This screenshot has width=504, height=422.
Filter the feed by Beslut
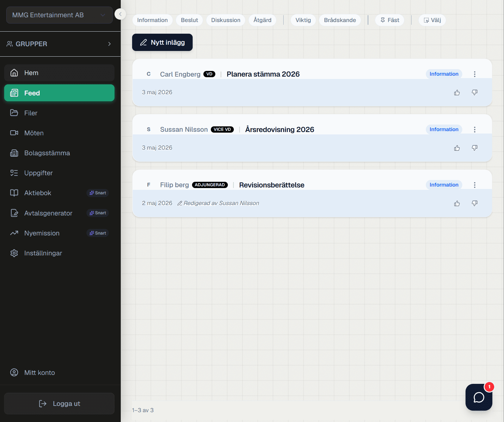tap(189, 20)
